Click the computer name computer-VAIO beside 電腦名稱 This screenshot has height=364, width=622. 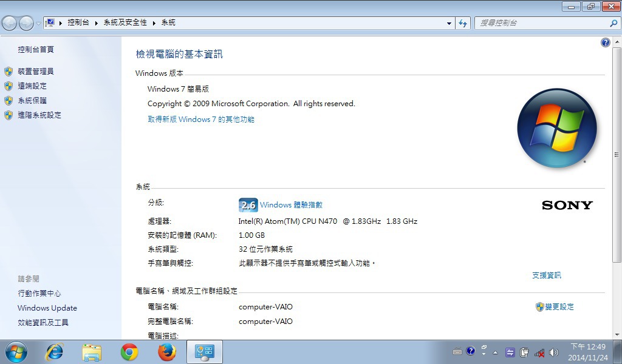point(265,307)
